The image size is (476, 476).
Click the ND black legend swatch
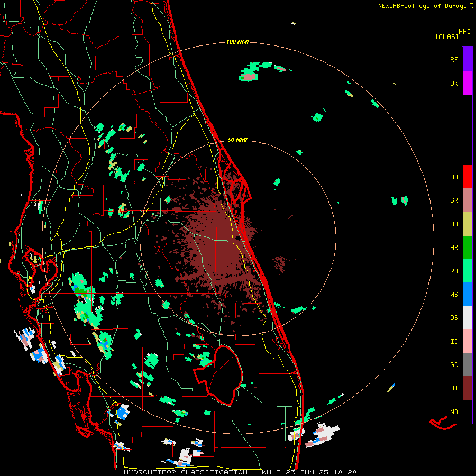(467, 411)
